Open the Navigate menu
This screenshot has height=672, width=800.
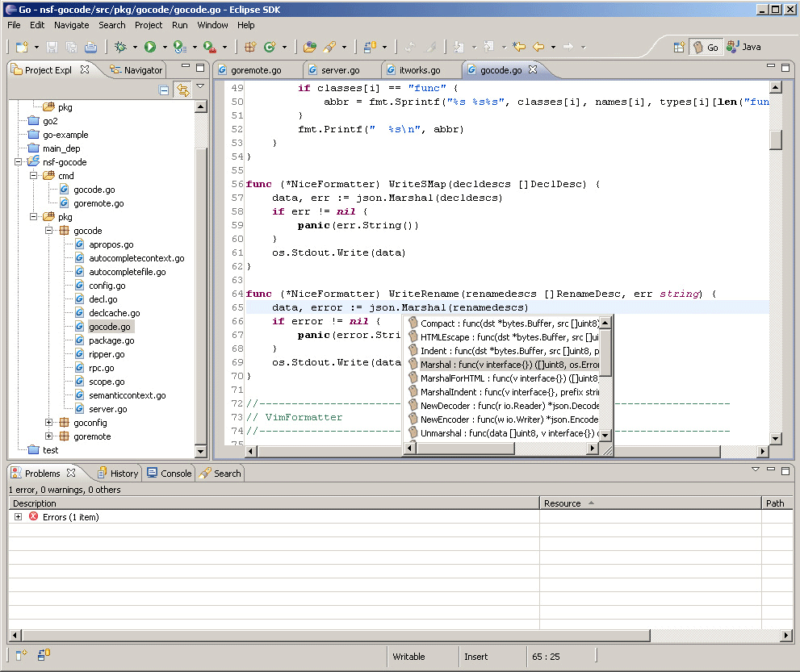[71, 25]
